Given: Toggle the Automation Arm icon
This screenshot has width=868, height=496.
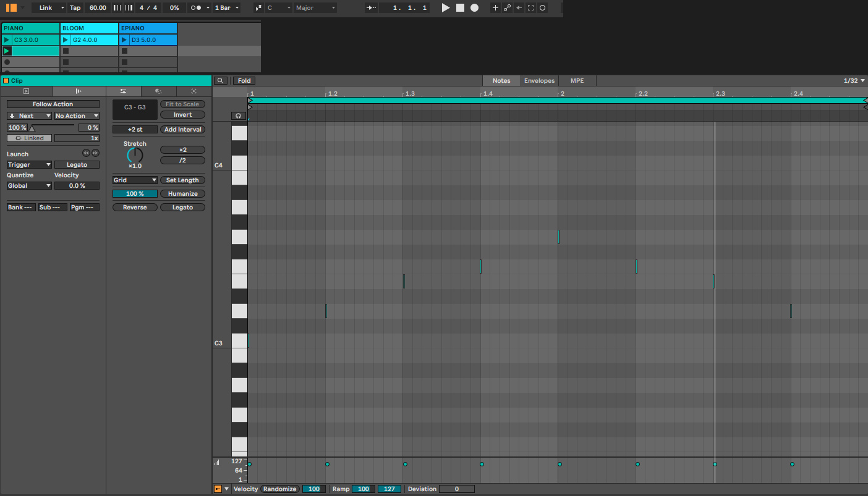Looking at the screenshot, I should click(507, 7).
